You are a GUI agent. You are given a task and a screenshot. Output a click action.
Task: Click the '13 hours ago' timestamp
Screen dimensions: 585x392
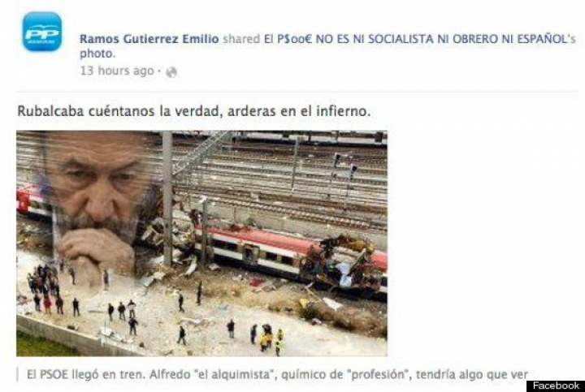(117, 71)
